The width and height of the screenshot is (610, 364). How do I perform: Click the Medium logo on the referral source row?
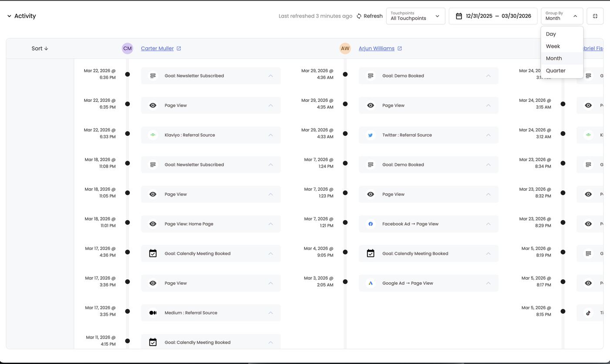click(x=153, y=313)
